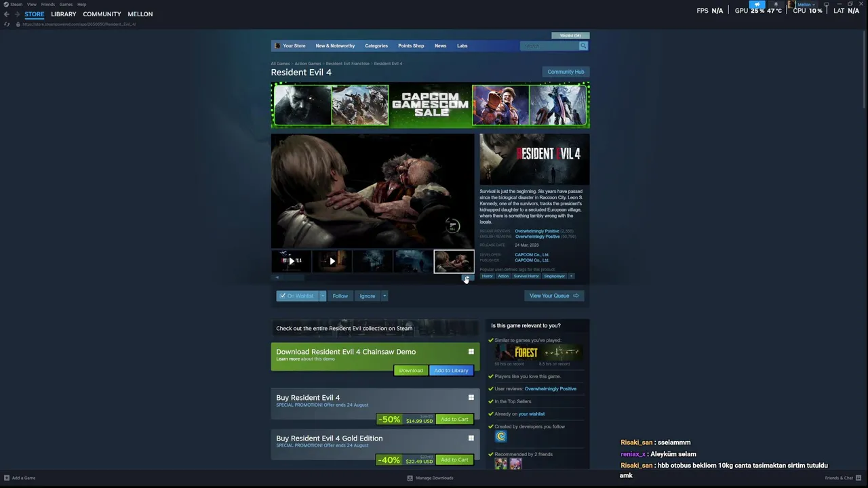Open the 'your wishlist' link
The height and width of the screenshot is (488, 868).
click(x=531, y=414)
